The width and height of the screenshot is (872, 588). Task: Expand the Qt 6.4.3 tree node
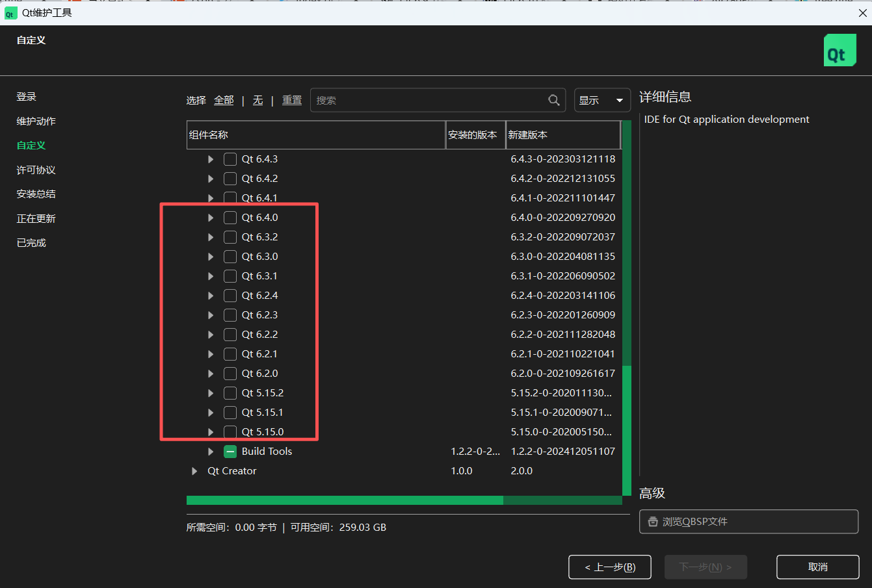coord(211,159)
